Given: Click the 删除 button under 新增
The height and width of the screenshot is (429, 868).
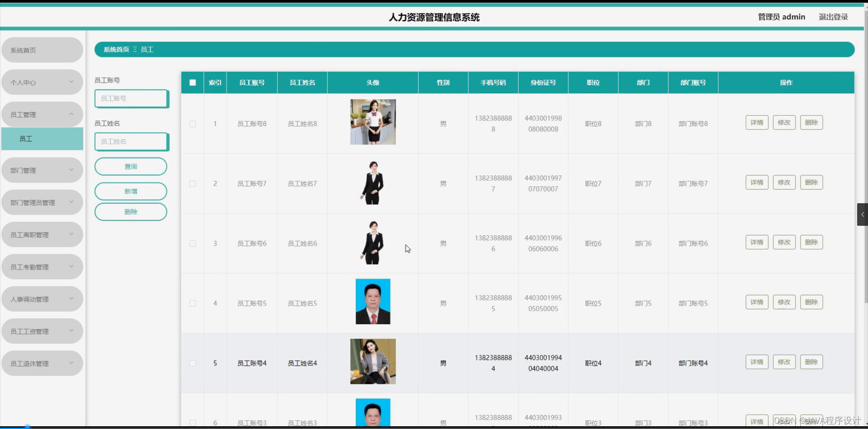Looking at the screenshot, I should [131, 212].
